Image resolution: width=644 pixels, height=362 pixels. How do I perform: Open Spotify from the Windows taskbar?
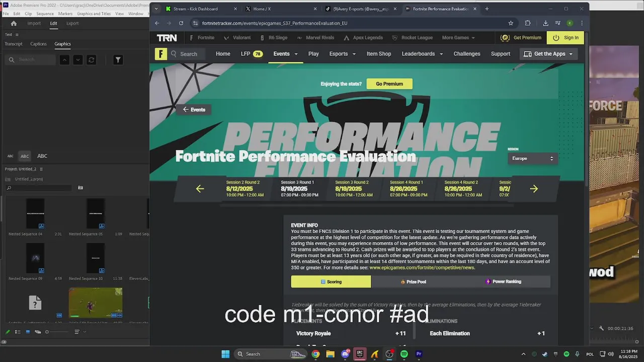pos(404,354)
